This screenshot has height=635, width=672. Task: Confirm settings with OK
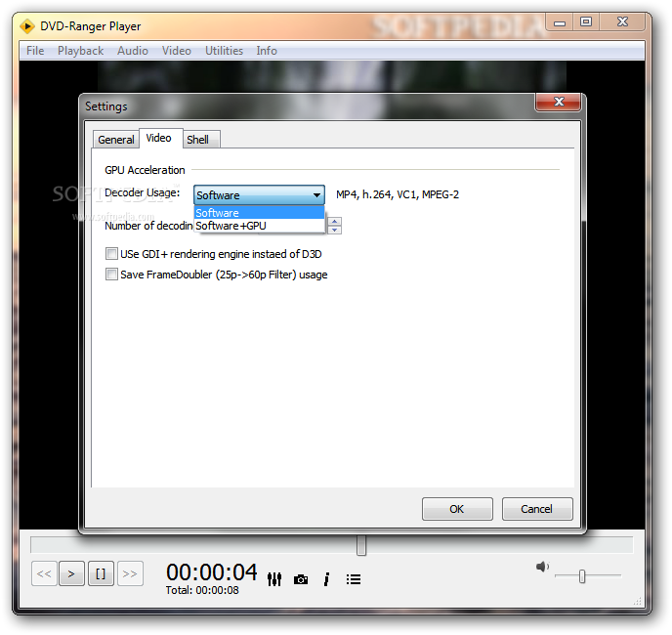[457, 509]
